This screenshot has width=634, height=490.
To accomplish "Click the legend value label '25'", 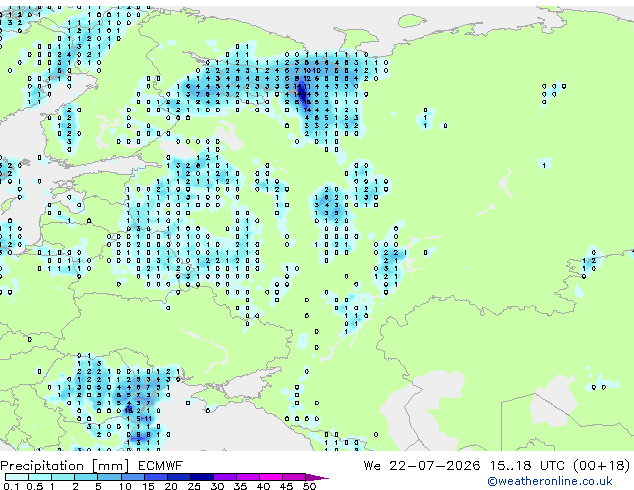I will point(193,486).
